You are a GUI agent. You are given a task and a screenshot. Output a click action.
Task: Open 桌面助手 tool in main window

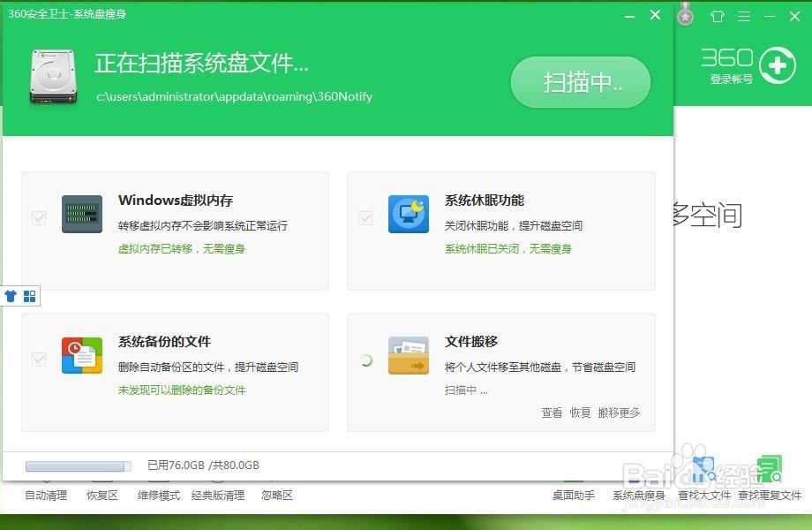(x=574, y=496)
